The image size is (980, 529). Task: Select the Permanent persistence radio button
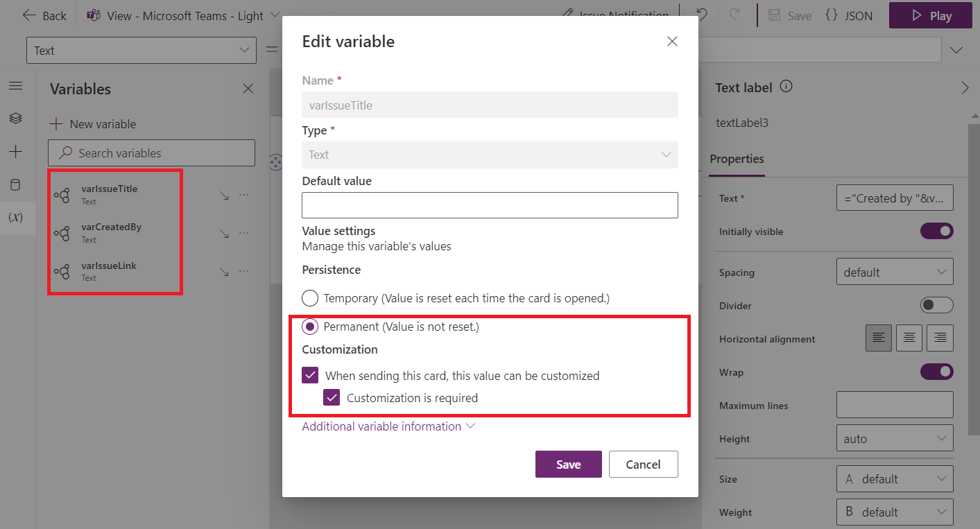point(310,326)
